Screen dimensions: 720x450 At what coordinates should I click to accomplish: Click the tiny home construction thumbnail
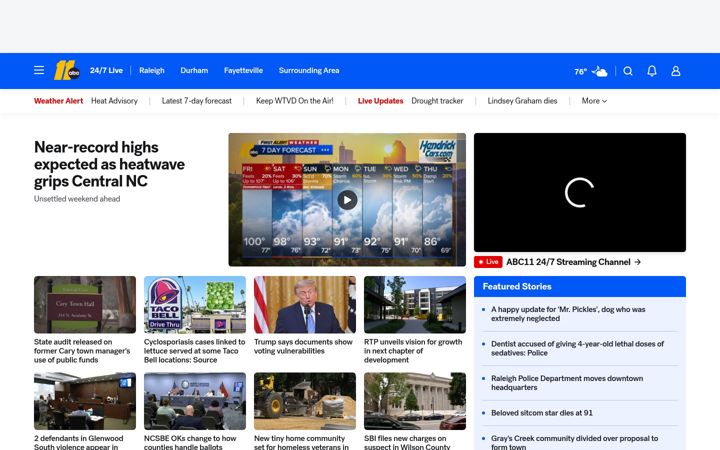305,401
